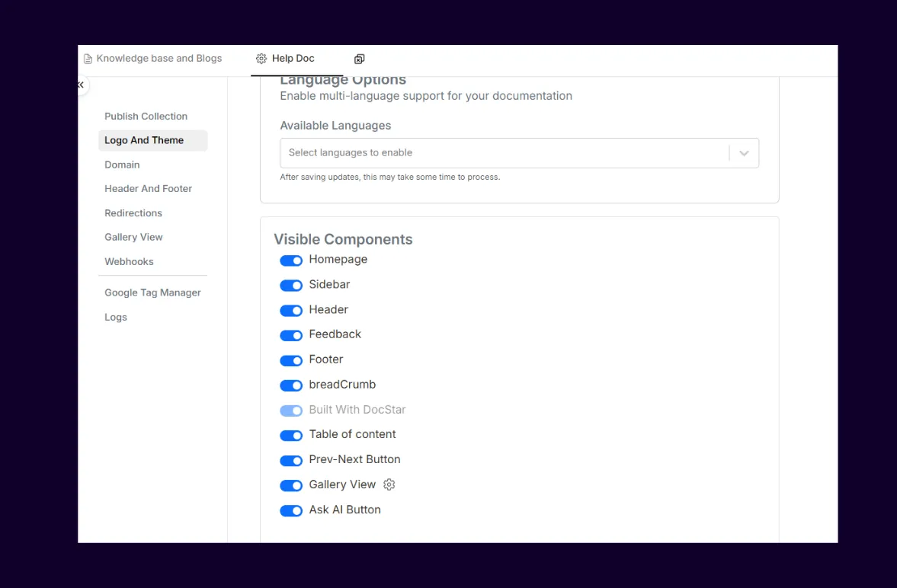Turn off the Ask AI Button toggle

tap(291, 511)
